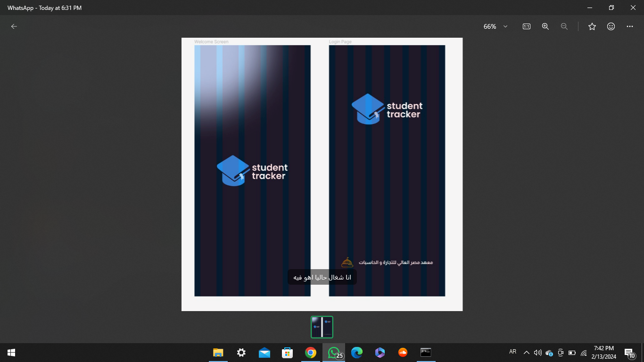The image size is (644, 362).
Task: Open the volume control speaker icon
Action: coord(538,353)
